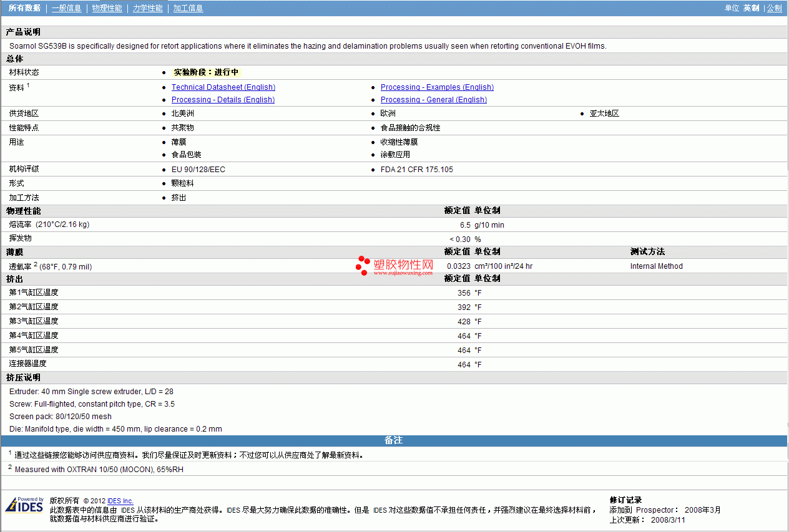This screenshot has height=532, width=789.
Task: Click the 颗粒料 form value
Action: click(183, 183)
